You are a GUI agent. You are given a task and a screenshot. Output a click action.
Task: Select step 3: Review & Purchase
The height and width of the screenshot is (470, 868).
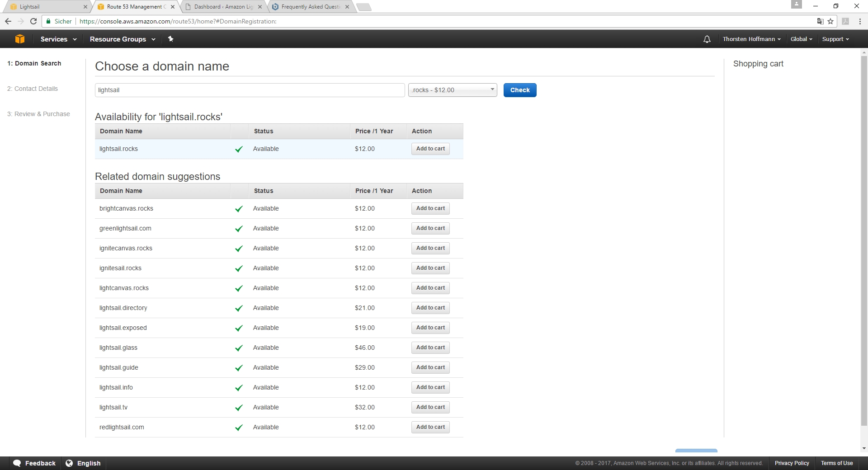pyautogui.click(x=38, y=114)
